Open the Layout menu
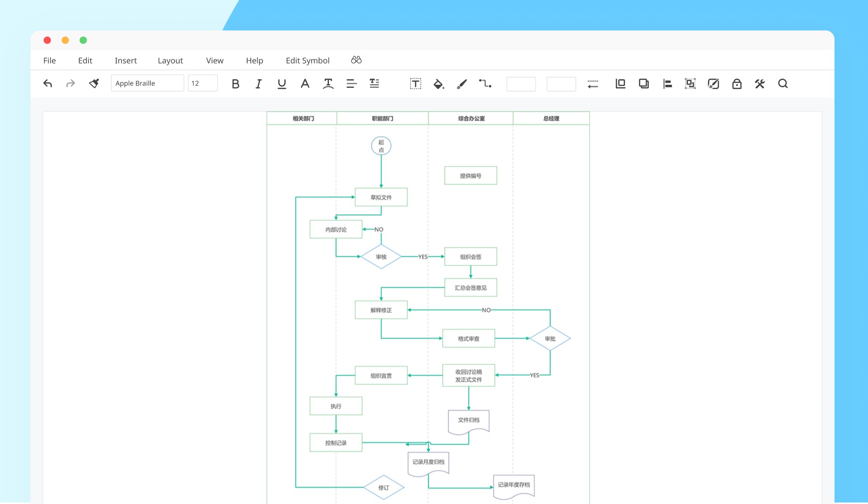The image size is (868, 504). [x=171, y=60]
